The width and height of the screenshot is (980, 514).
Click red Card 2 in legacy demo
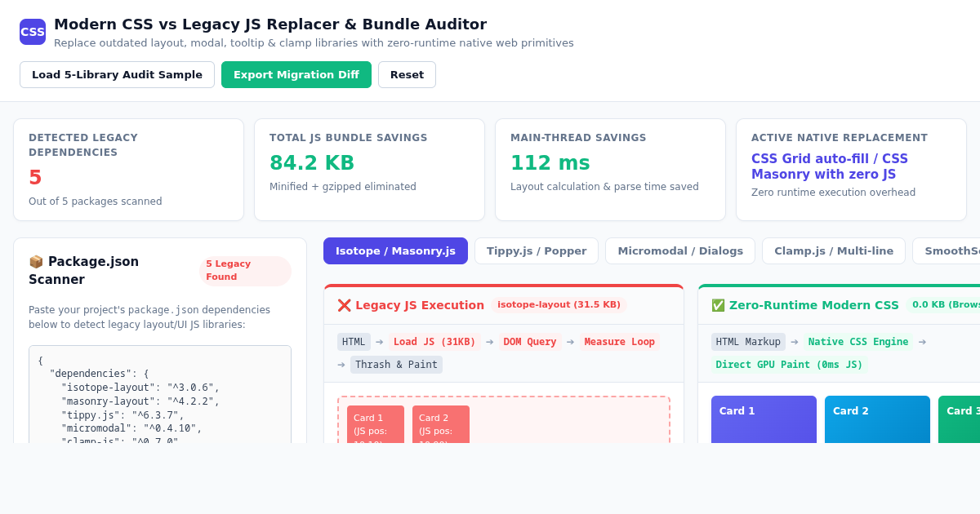441,424
